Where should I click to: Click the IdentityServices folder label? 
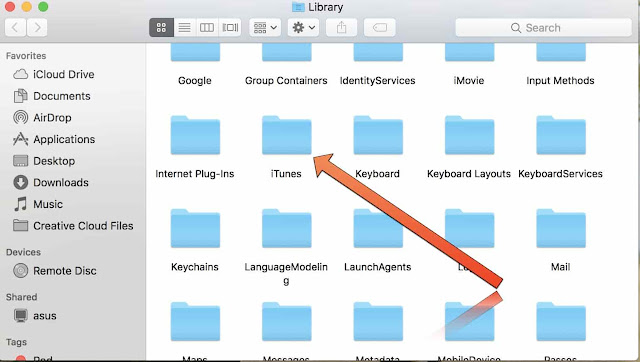[x=378, y=81]
